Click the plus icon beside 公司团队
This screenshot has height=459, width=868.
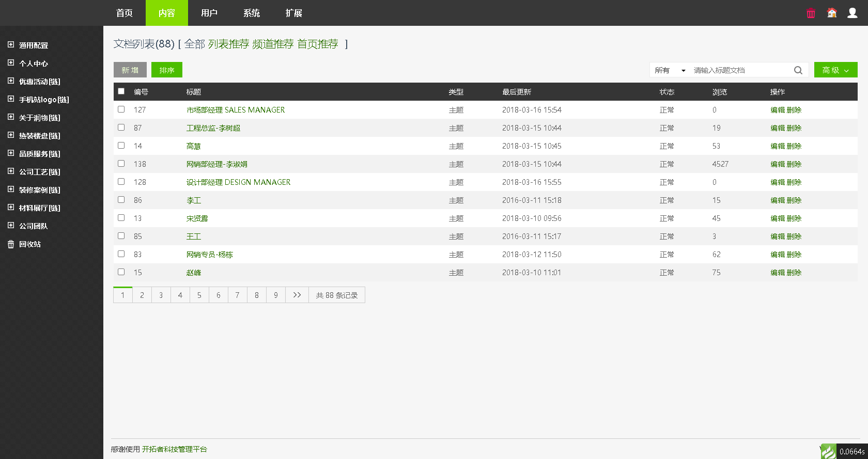coord(11,226)
